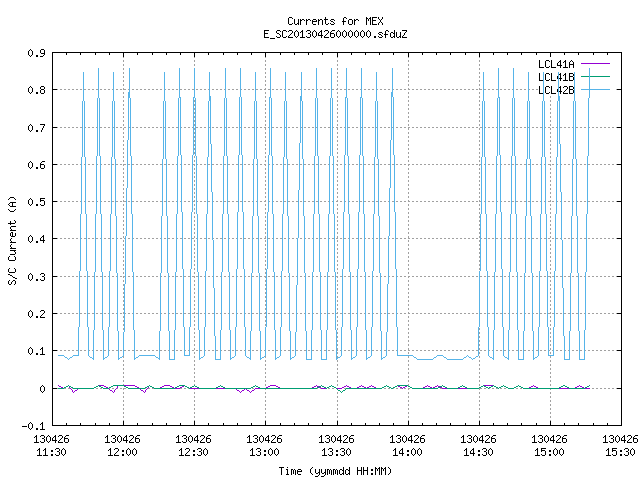Pick the purple LCL41A legend line sample

click(x=595, y=64)
